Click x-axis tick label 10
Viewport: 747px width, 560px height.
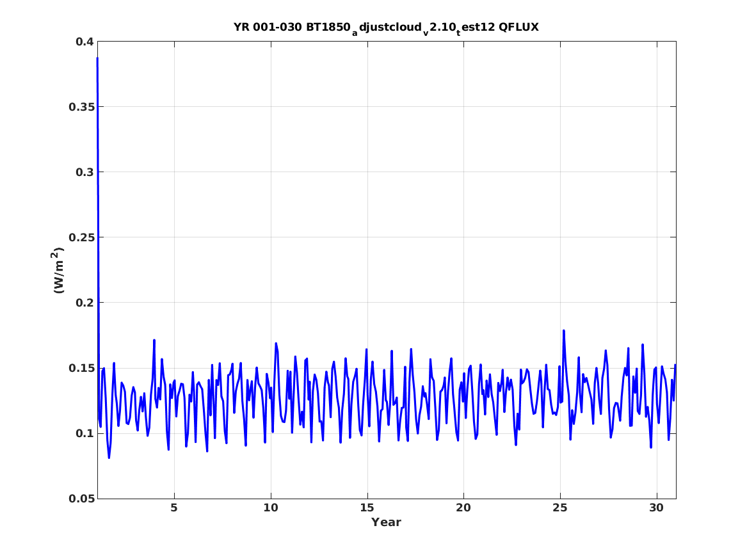coord(271,508)
